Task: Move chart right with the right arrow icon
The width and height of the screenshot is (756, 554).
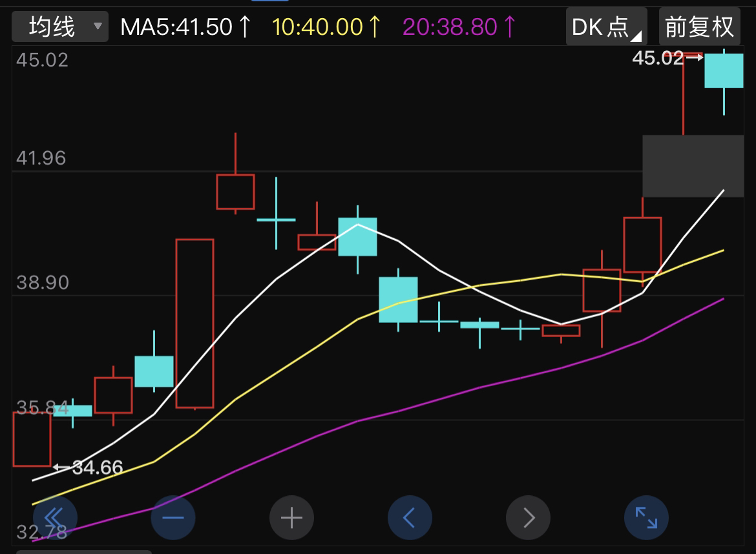Action: (528, 517)
